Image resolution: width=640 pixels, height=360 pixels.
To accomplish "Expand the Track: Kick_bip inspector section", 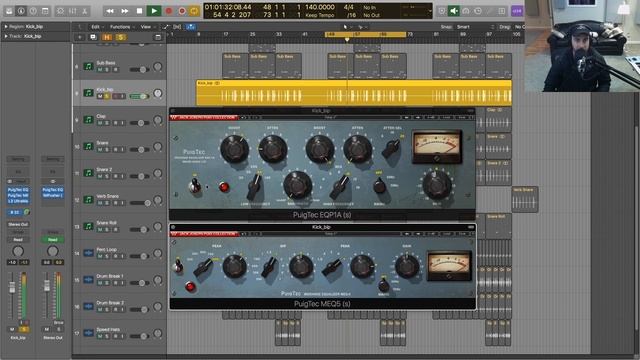I will tap(6, 36).
